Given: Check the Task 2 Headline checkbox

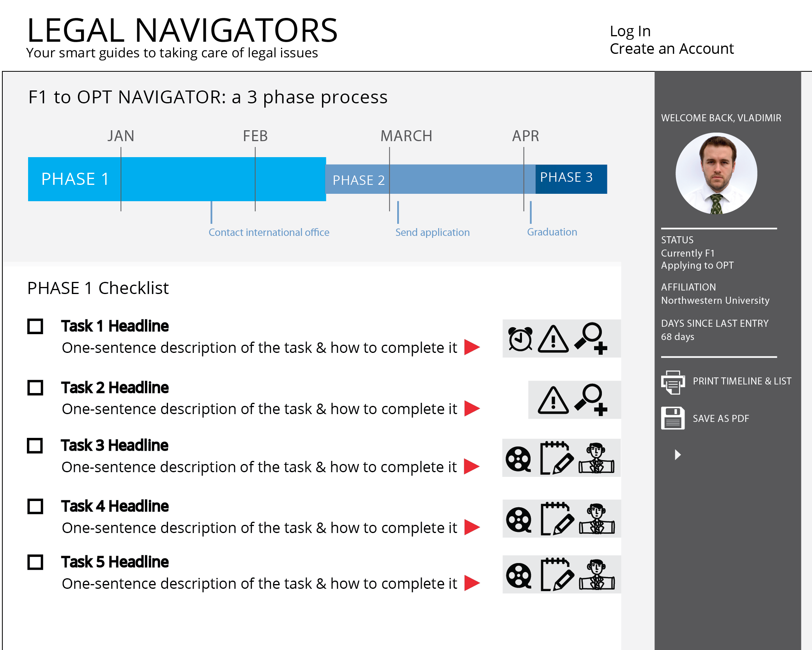Looking at the screenshot, I should click(35, 388).
